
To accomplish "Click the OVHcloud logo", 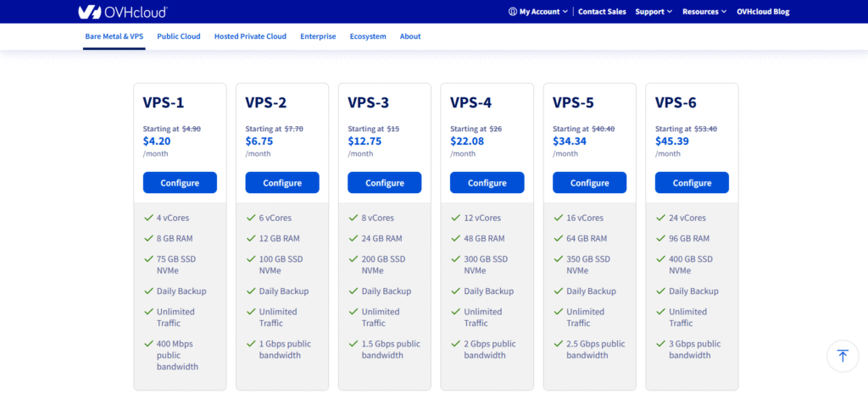I will point(122,12).
